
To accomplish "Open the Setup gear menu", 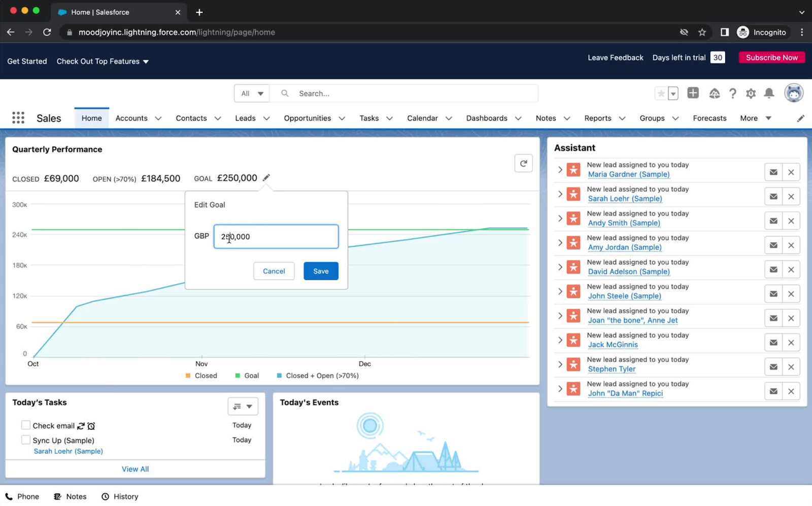I will click(751, 93).
